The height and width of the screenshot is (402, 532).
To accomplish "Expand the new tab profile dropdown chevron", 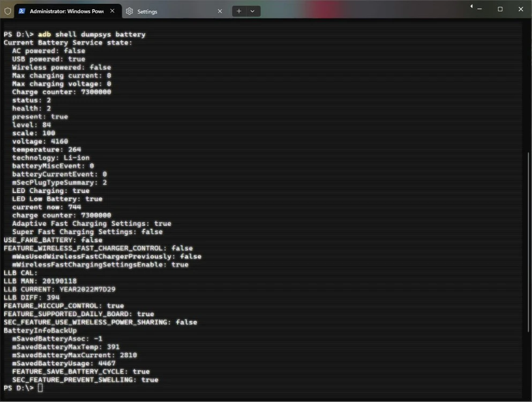I will [252, 11].
